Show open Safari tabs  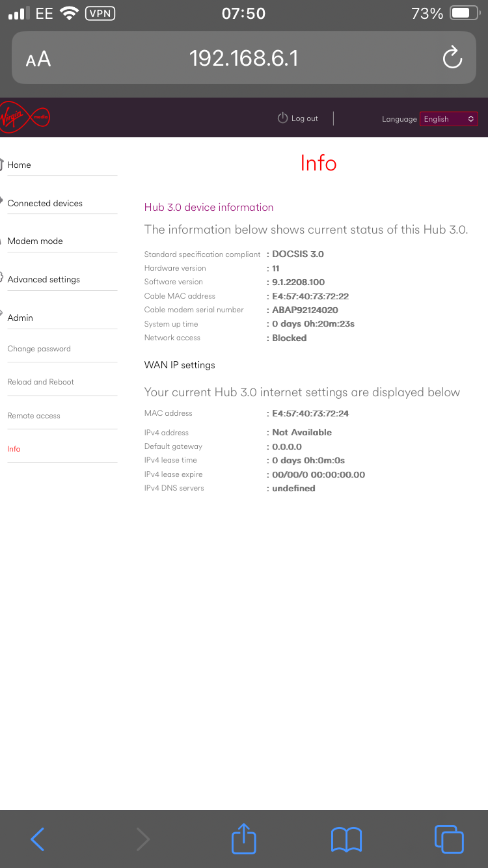tap(448, 839)
